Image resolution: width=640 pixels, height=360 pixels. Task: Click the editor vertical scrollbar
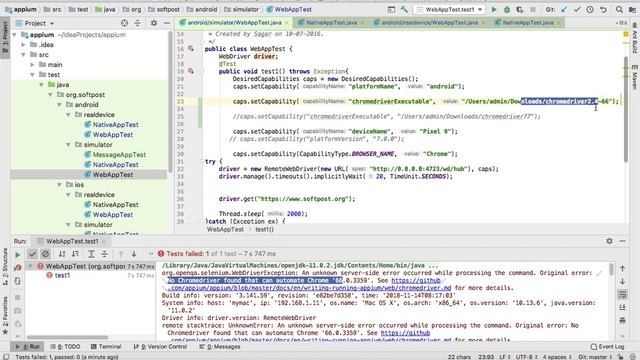pyautogui.click(x=626, y=109)
